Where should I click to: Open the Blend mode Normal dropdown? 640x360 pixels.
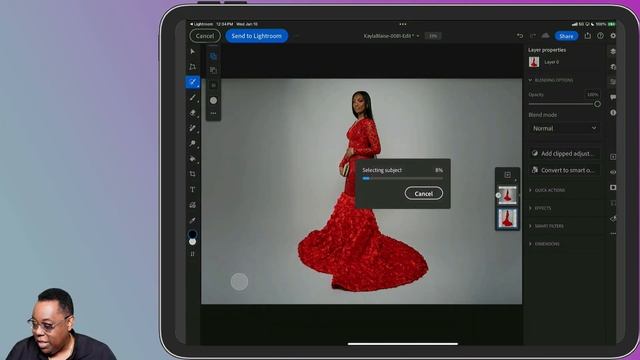pyautogui.click(x=564, y=128)
